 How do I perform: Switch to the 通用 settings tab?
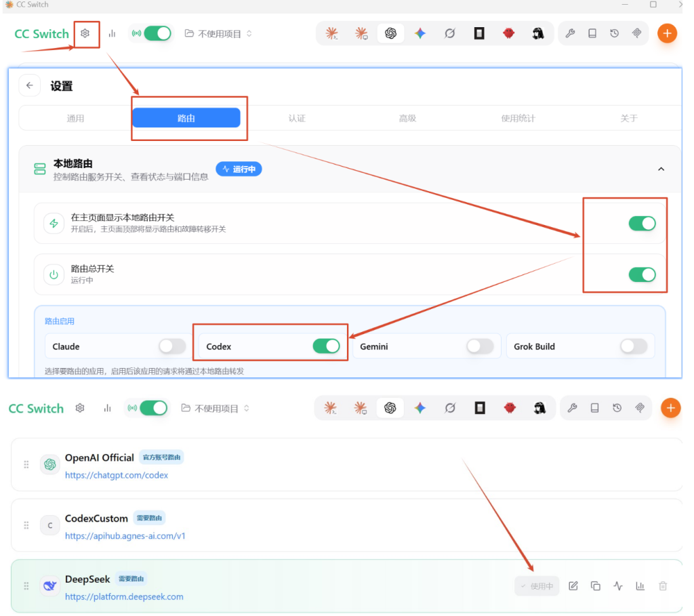tap(75, 118)
